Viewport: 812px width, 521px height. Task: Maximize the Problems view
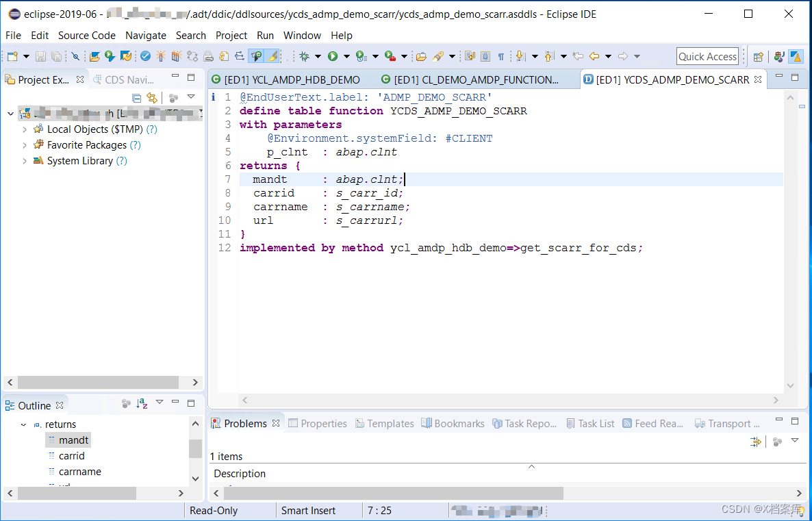794,421
